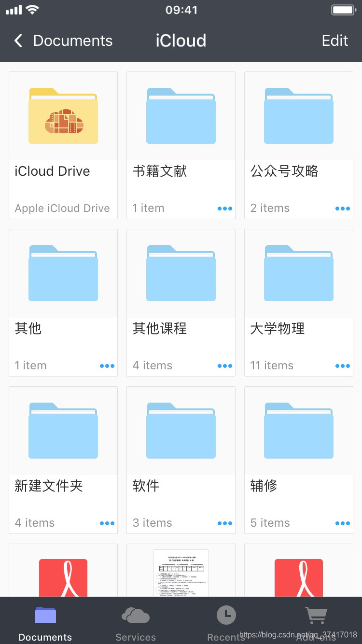
Task: Tap the 5 items count label
Action: (x=270, y=523)
